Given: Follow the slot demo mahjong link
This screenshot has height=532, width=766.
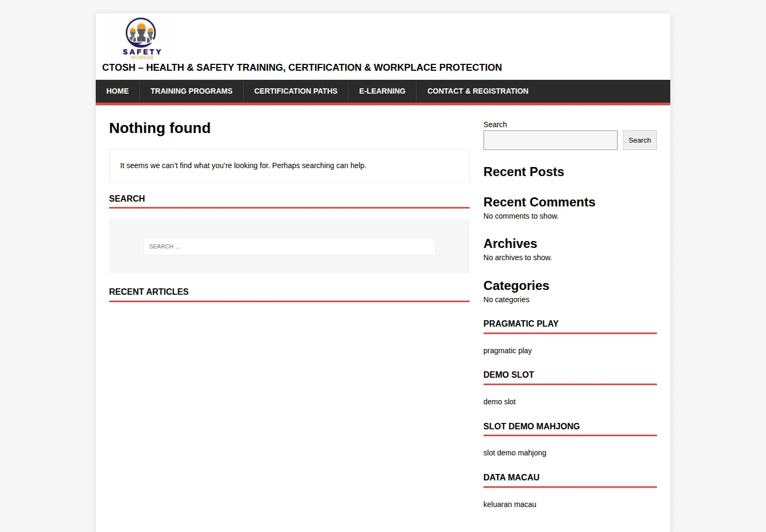Looking at the screenshot, I should click(515, 453).
